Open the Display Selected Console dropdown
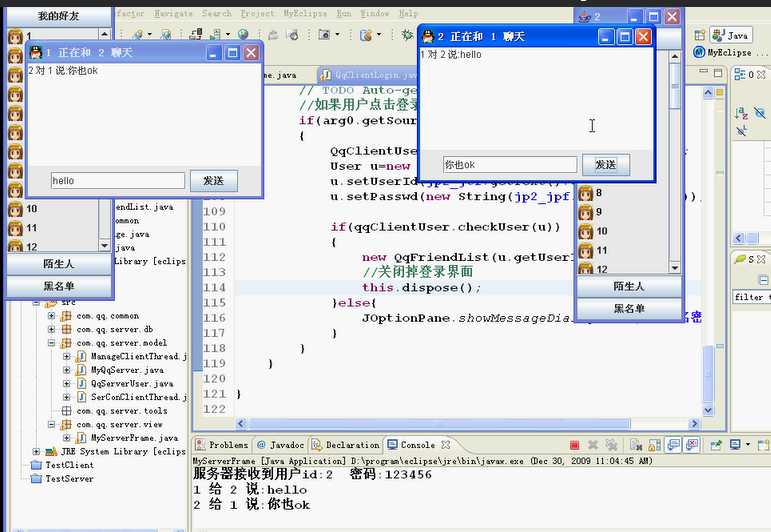The width and height of the screenshot is (771, 532). [x=748, y=445]
